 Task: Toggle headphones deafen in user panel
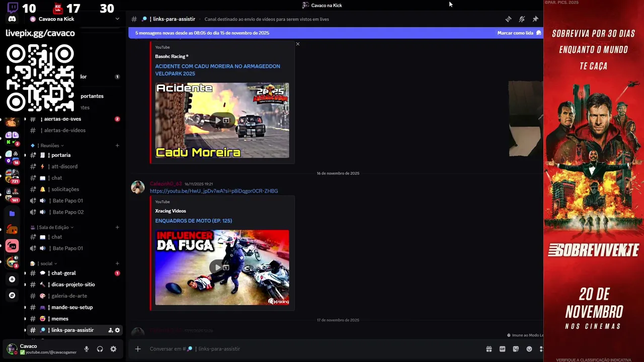[x=100, y=349]
